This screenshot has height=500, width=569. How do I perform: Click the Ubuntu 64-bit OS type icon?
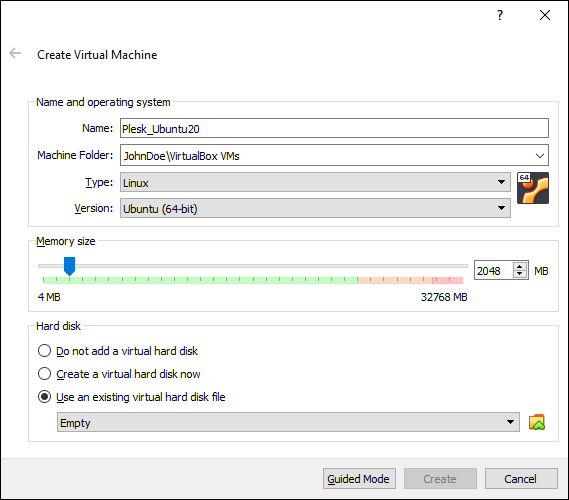532,188
